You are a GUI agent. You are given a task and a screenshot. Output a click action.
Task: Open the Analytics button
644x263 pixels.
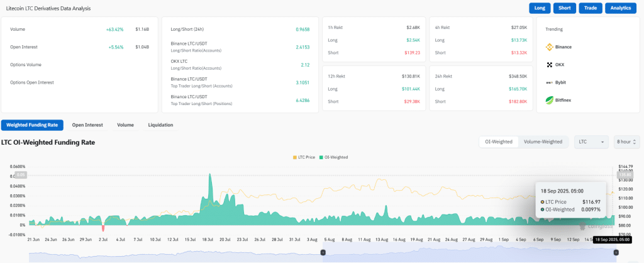[x=621, y=8]
